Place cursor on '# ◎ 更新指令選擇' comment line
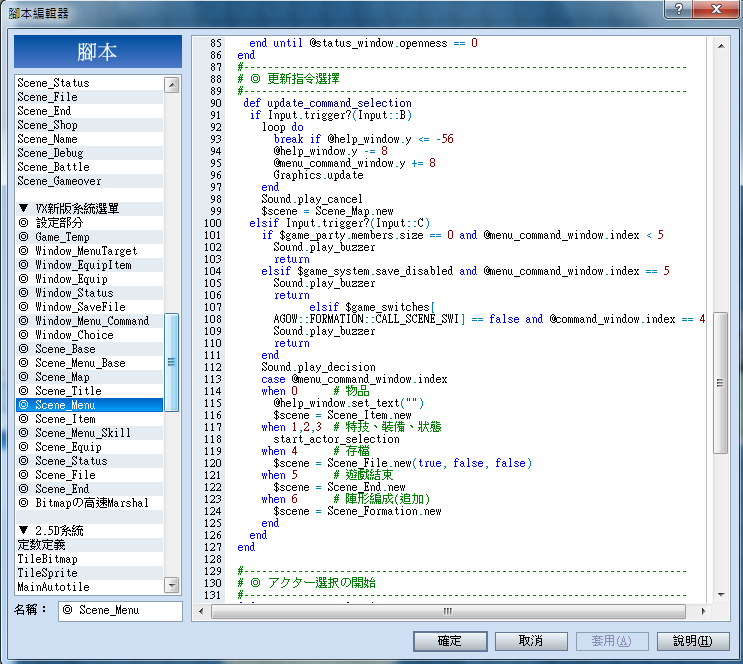Screen dimensions: 743x664 (289, 79)
